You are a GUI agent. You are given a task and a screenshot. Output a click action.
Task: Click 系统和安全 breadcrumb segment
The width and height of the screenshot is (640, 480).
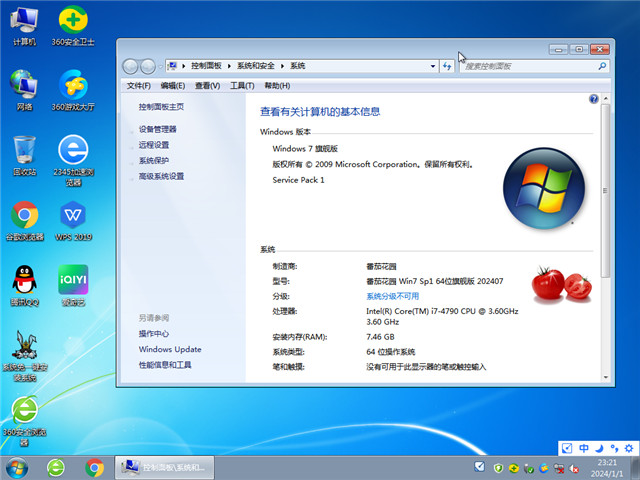256,66
